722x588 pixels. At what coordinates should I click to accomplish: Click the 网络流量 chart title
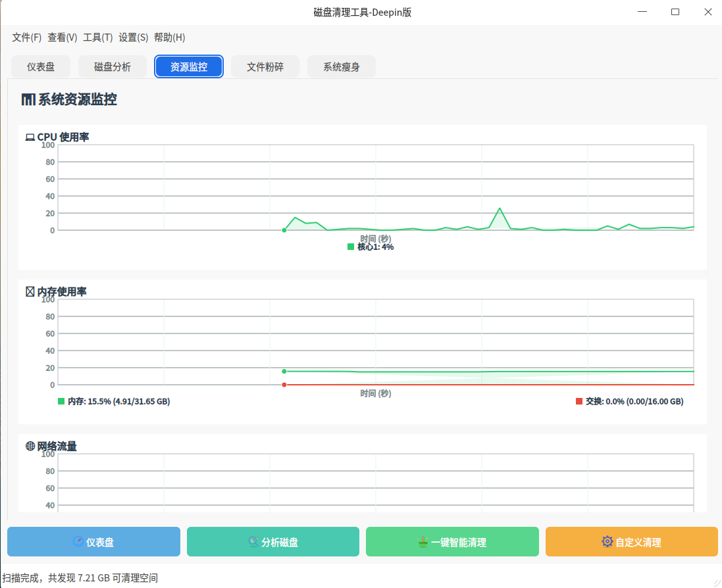click(x=57, y=446)
